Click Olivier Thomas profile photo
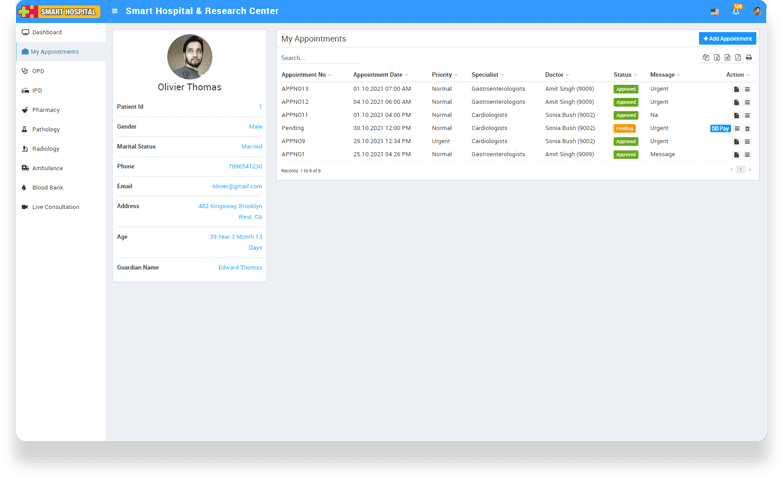This screenshot has height=478, width=783. point(189,57)
